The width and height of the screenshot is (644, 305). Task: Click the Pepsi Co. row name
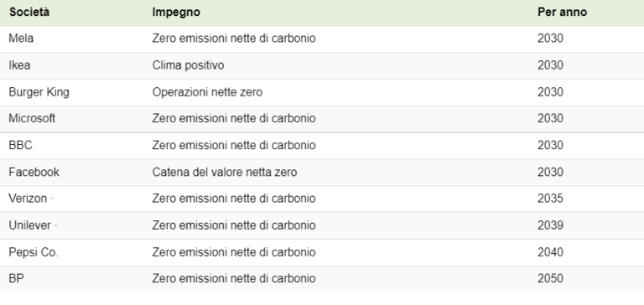(x=34, y=252)
